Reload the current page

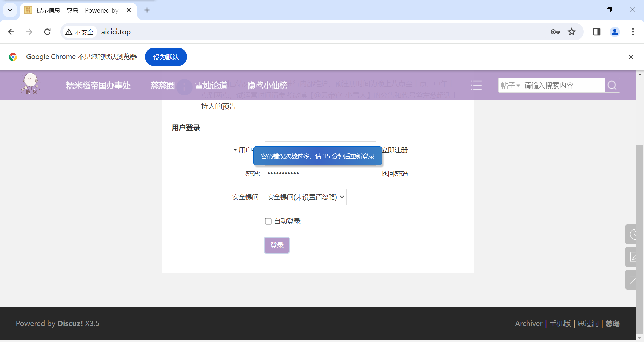(47, 32)
